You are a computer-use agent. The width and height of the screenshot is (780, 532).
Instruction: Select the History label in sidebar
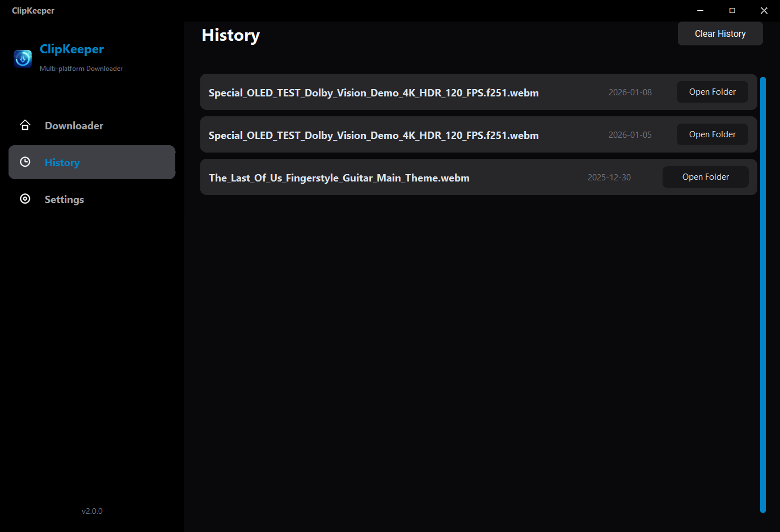(x=62, y=163)
